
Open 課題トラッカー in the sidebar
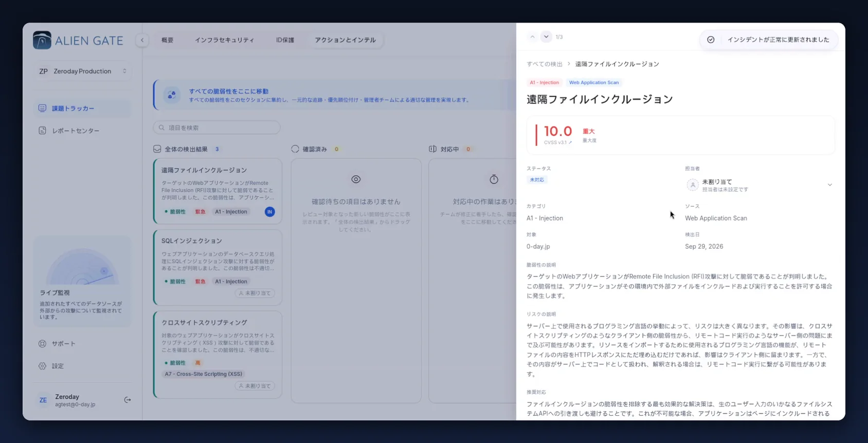82,108
